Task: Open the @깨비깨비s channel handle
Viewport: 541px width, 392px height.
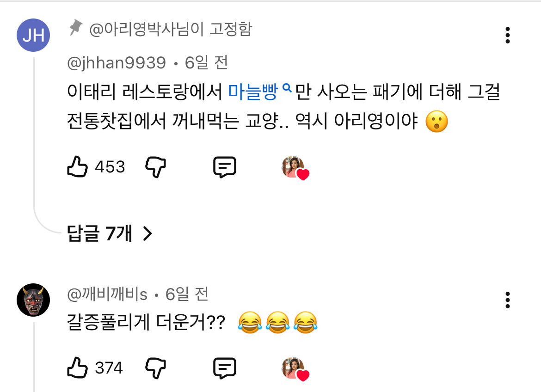Action: pyautogui.click(x=107, y=294)
